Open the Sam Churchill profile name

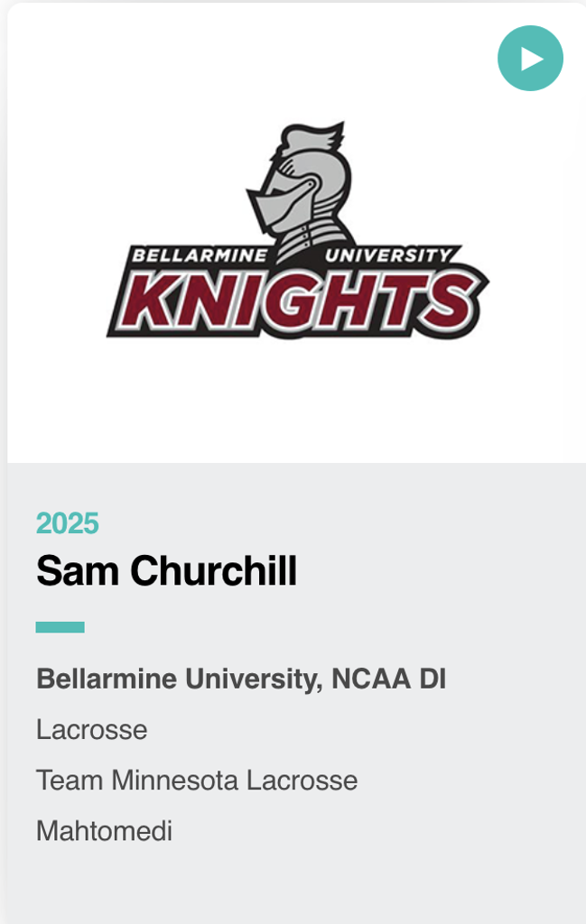tap(166, 571)
